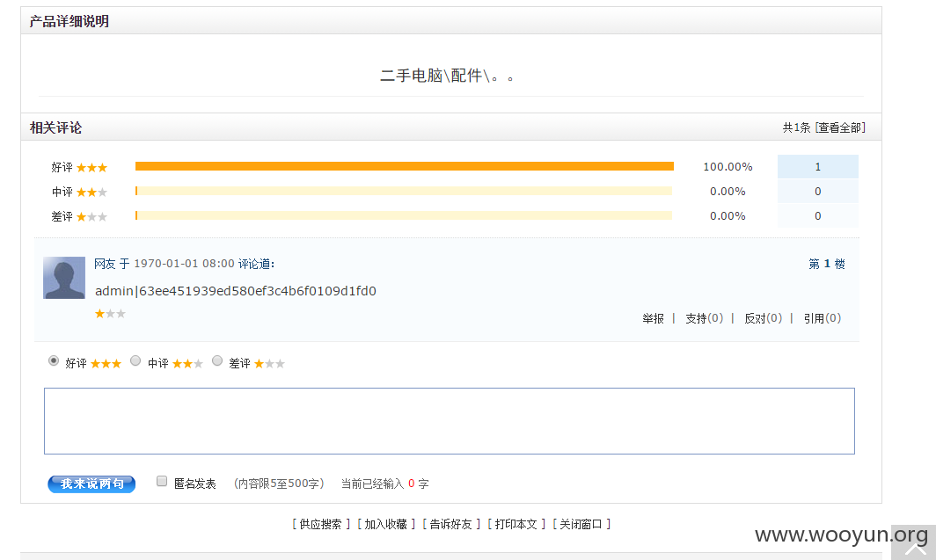
Task: Click the 0 character counter
Action: click(x=412, y=484)
